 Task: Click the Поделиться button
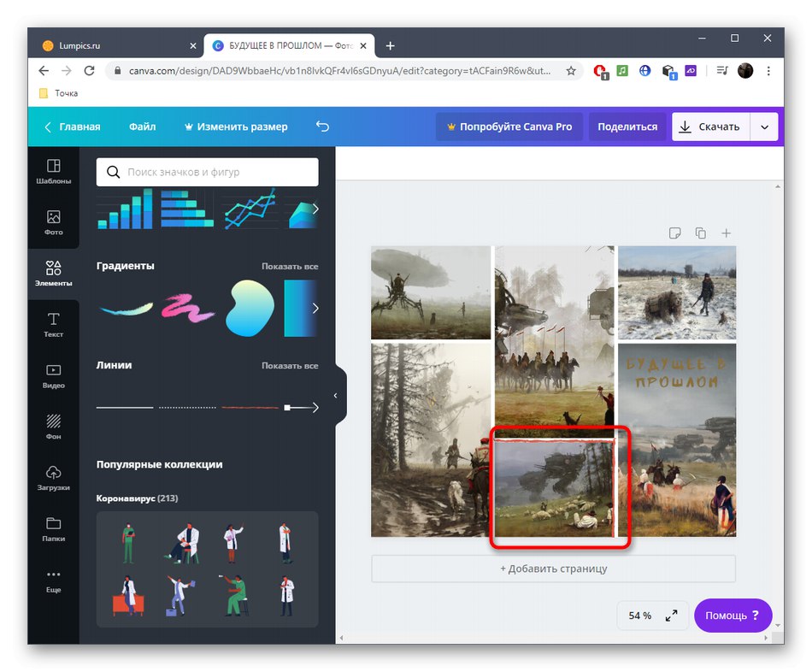(x=627, y=127)
